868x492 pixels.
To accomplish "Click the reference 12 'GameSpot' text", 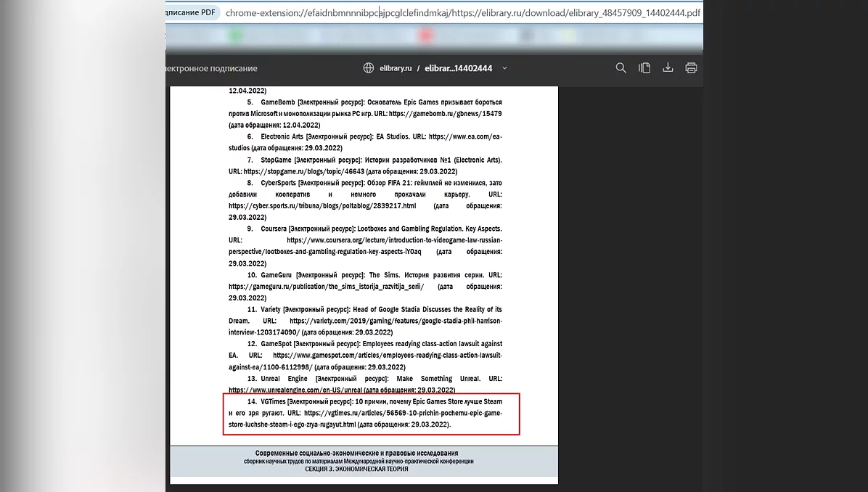I will point(277,344).
